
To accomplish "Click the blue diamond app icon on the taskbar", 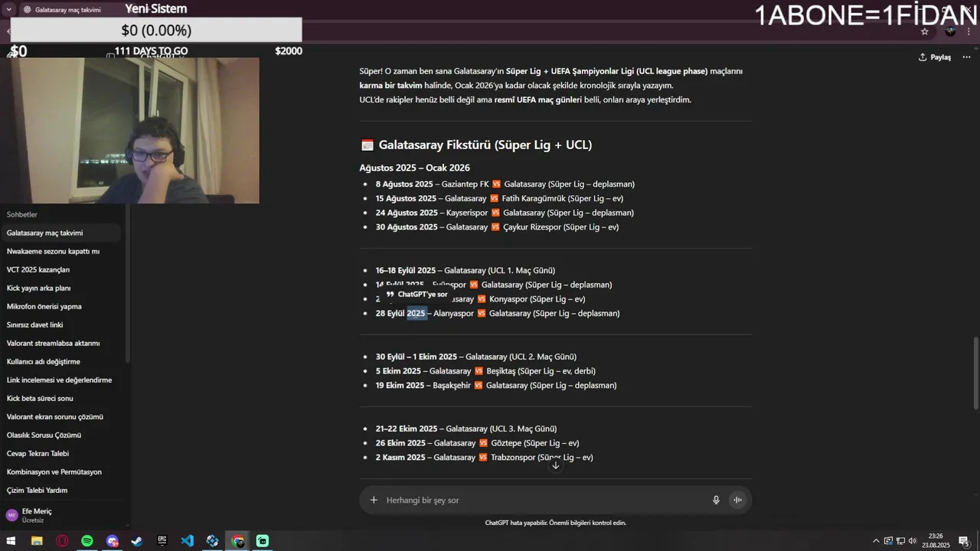I will (213, 541).
